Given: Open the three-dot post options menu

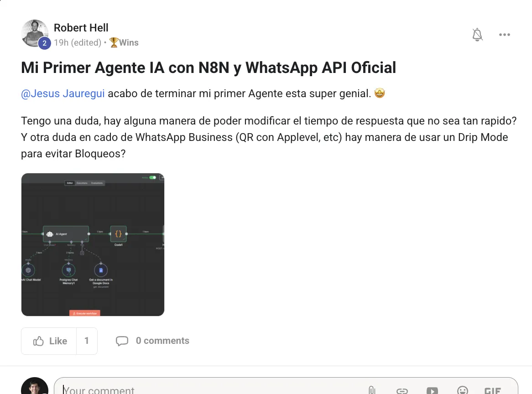Looking at the screenshot, I should coord(505,35).
